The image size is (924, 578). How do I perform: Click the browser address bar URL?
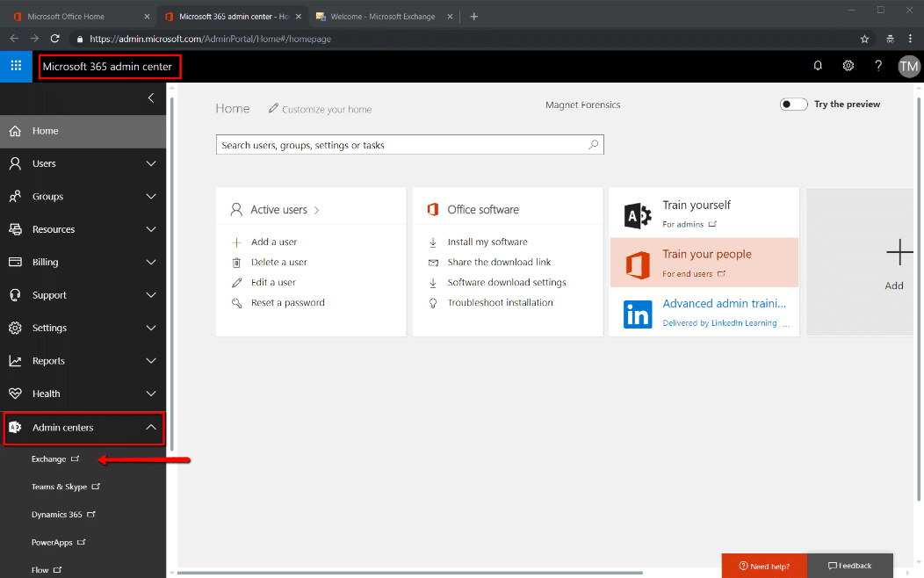[211, 39]
